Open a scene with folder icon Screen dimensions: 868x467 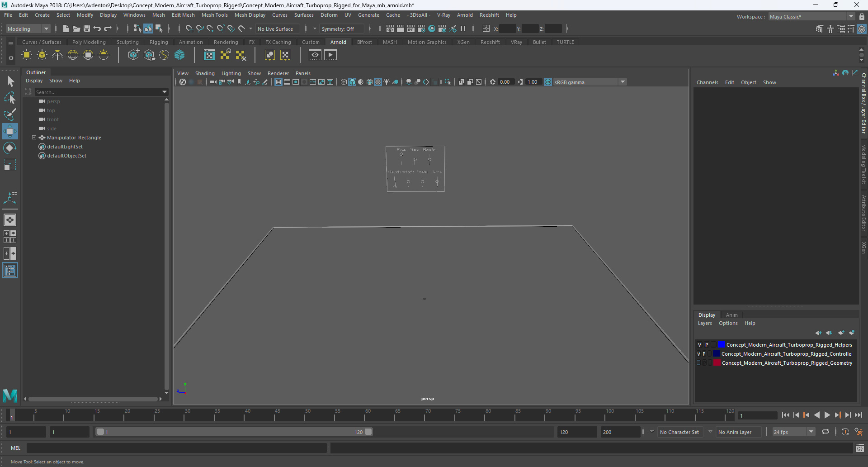tap(76, 29)
